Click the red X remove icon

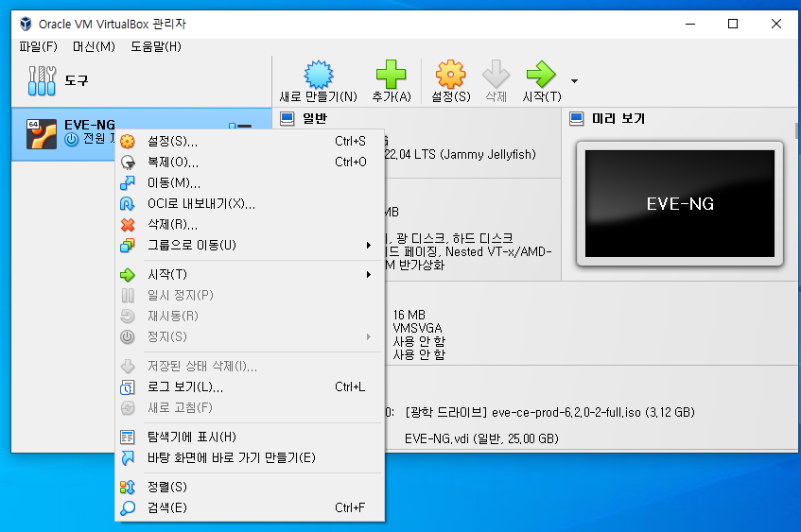(128, 225)
